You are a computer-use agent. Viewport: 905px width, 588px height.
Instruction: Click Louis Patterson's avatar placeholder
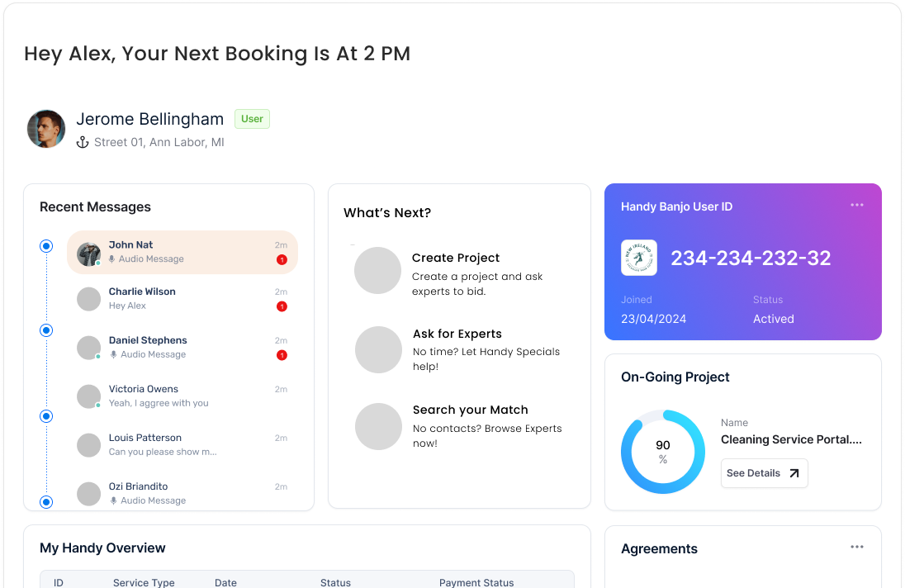pyautogui.click(x=89, y=445)
